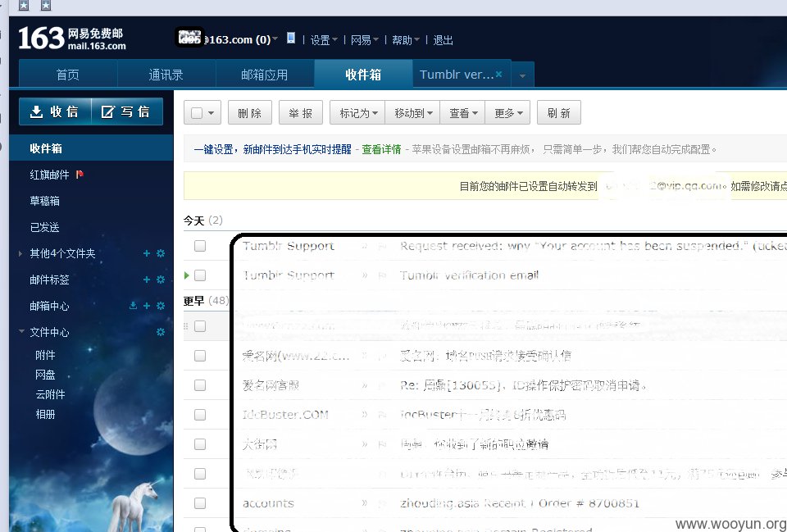The width and height of the screenshot is (787, 532).
Task: Open the 帮助 dropdown menu
Action: 406,40
